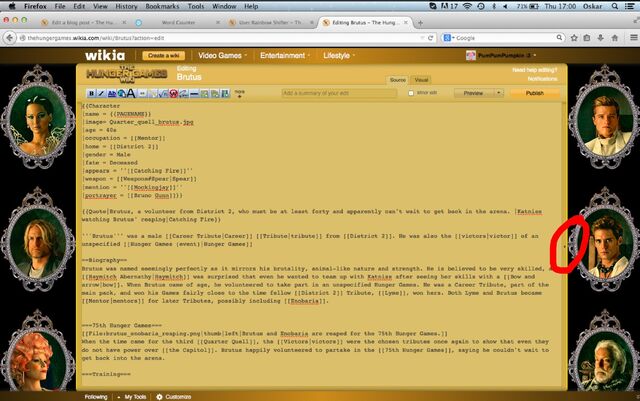Click the search magnifier in the Google box
The width and height of the screenshot is (640, 401).
point(559,38)
